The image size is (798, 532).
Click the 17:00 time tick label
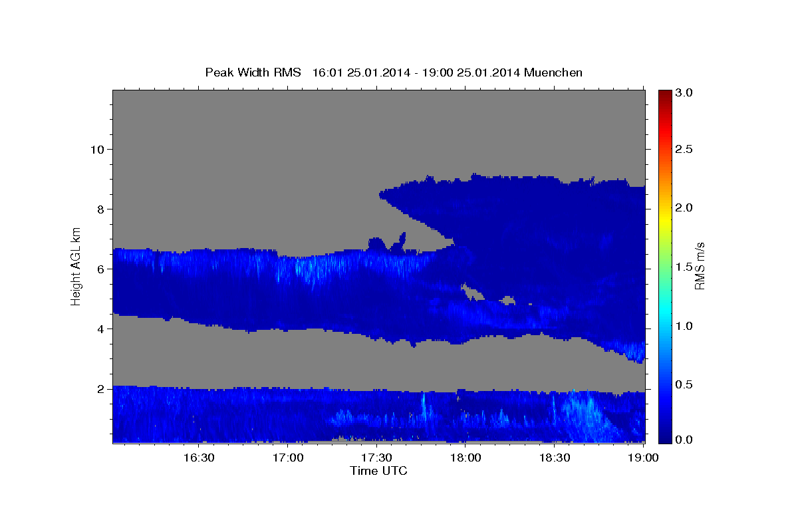(x=288, y=458)
